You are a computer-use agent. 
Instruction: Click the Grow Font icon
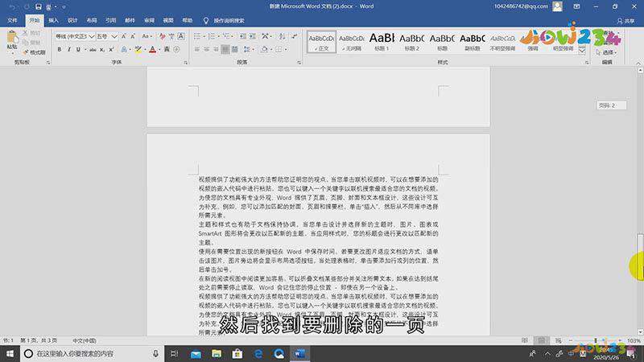[124, 36]
